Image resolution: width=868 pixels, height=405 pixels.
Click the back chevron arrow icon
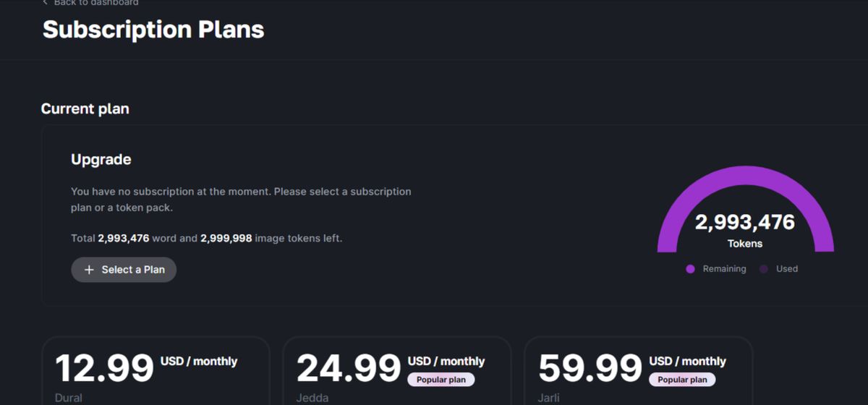click(45, 3)
